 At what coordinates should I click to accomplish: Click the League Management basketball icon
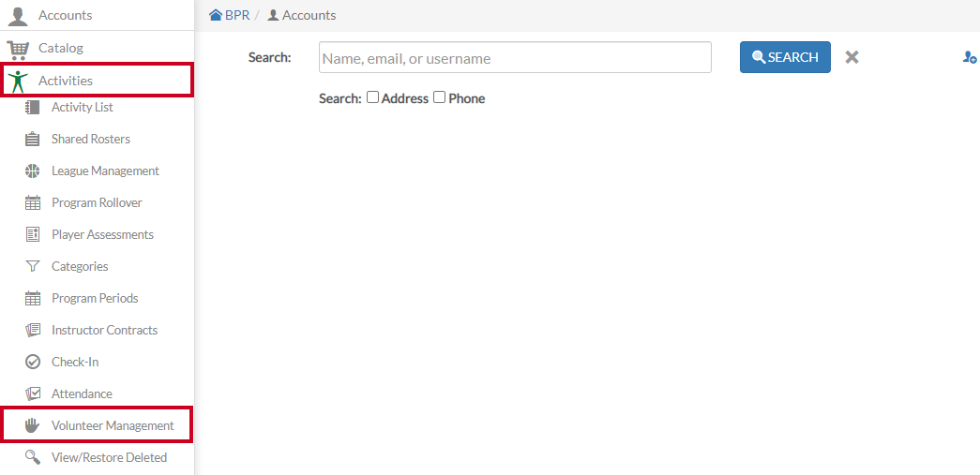pos(33,171)
